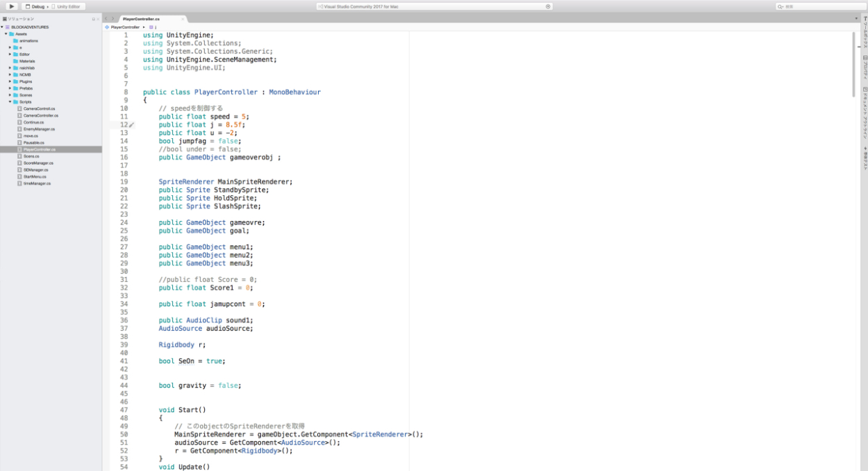Navigate forward with the right arrow button
868x471 pixels.
[112, 19]
